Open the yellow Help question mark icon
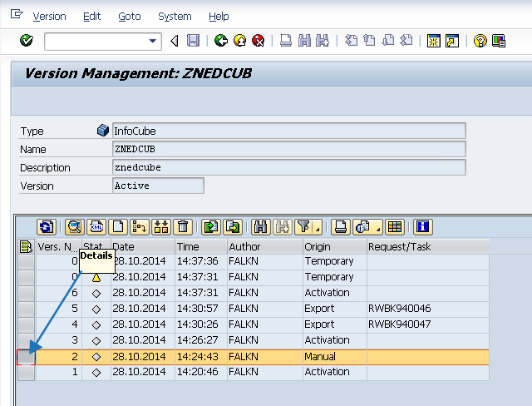This screenshot has width=532, height=406. pos(480,41)
